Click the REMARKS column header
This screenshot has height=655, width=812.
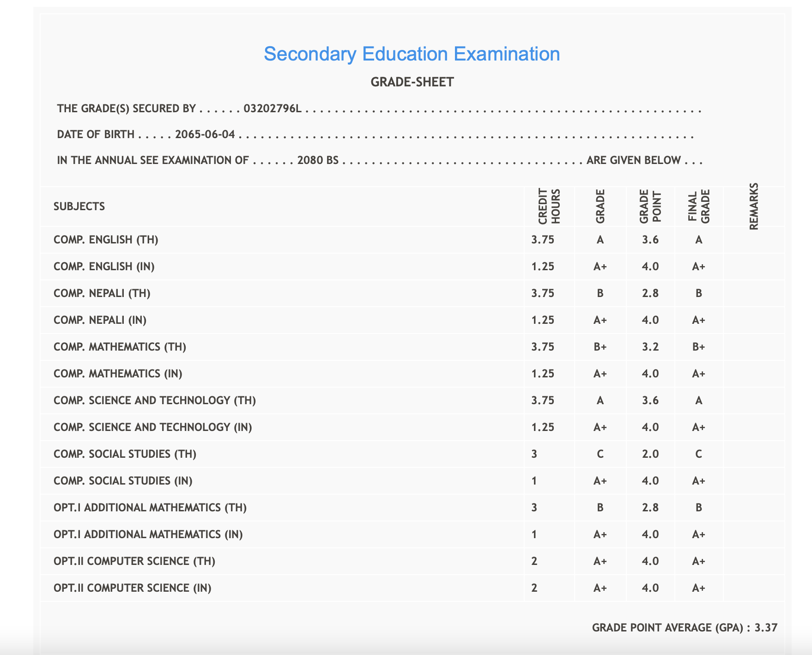pos(753,206)
